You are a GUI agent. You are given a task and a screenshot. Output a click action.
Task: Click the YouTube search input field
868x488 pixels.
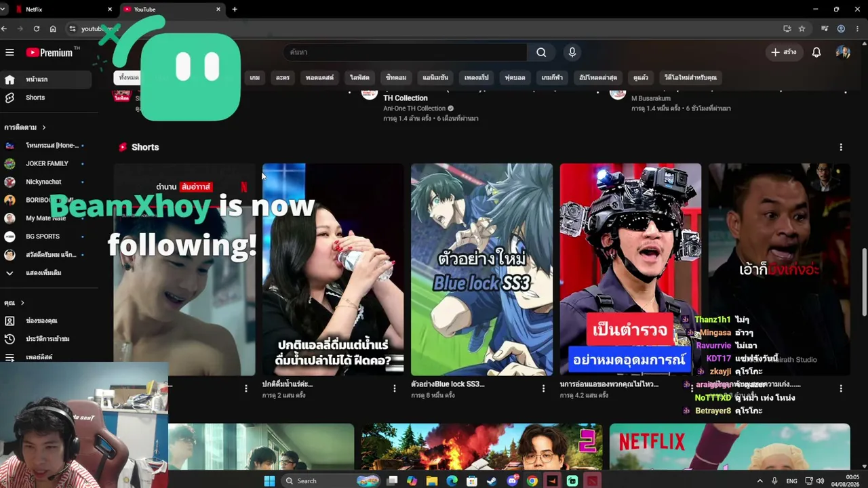[406, 52]
